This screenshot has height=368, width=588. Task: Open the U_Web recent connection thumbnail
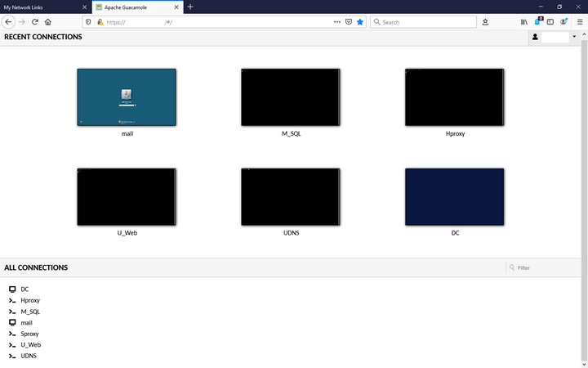click(x=127, y=197)
